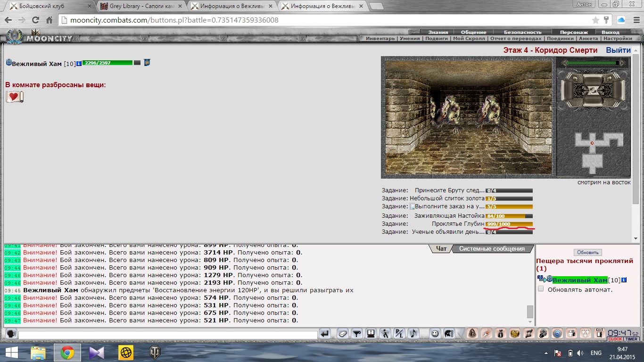Open Chrome from the taskbar
This screenshot has height=362, width=644.
tap(67, 353)
